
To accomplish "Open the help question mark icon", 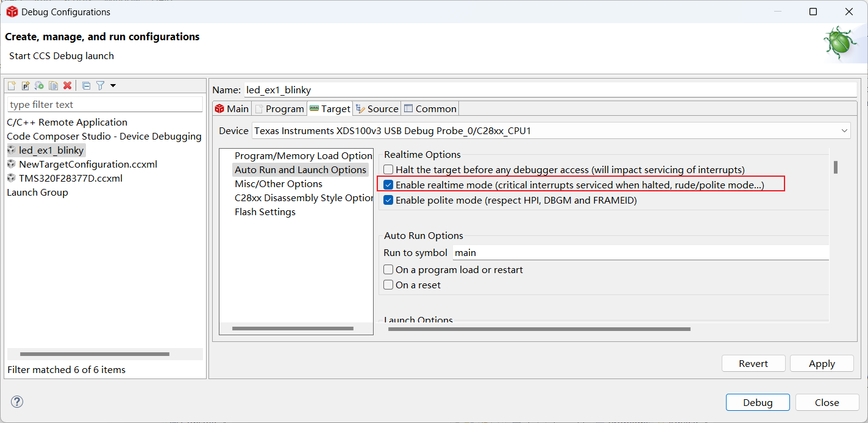I will (x=17, y=402).
